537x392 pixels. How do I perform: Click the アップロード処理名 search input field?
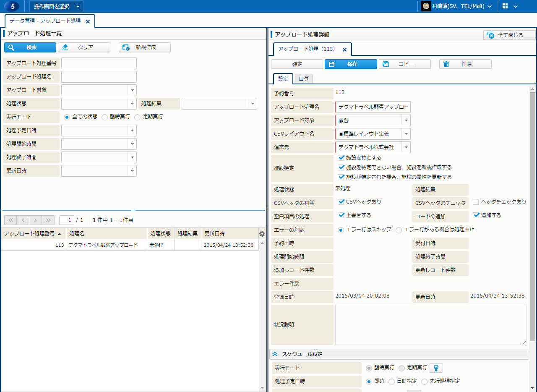[x=99, y=77]
